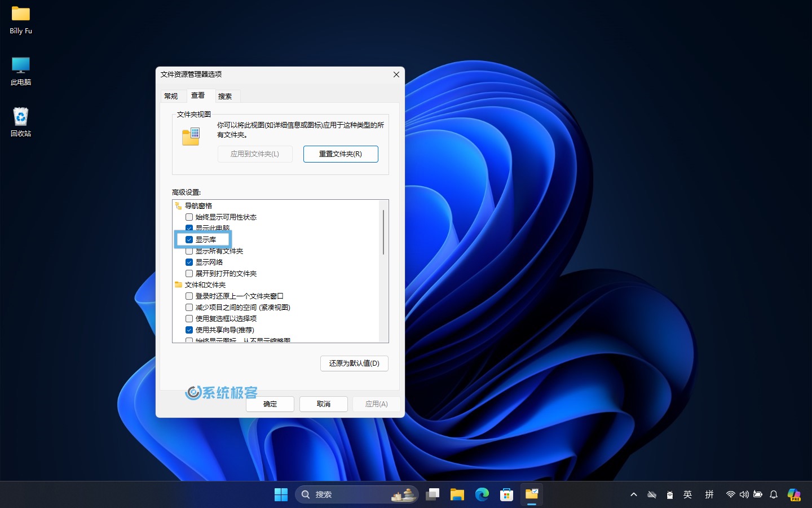The width and height of the screenshot is (812, 508).
Task: Open File Explorer from the taskbar
Action: click(457, 494)
